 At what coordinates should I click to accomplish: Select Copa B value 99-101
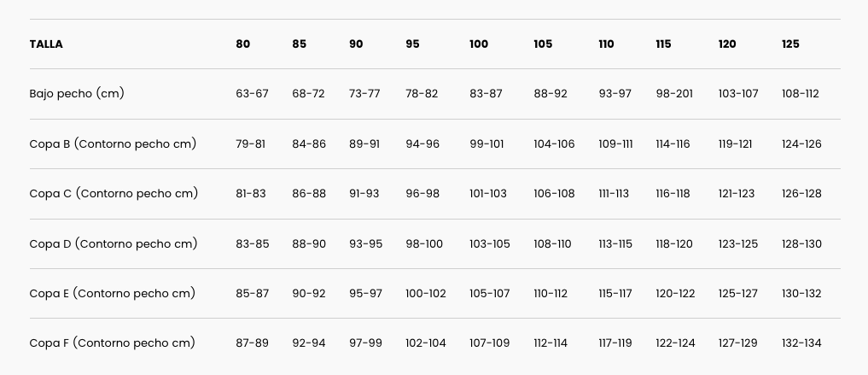[x=488, y=144]
